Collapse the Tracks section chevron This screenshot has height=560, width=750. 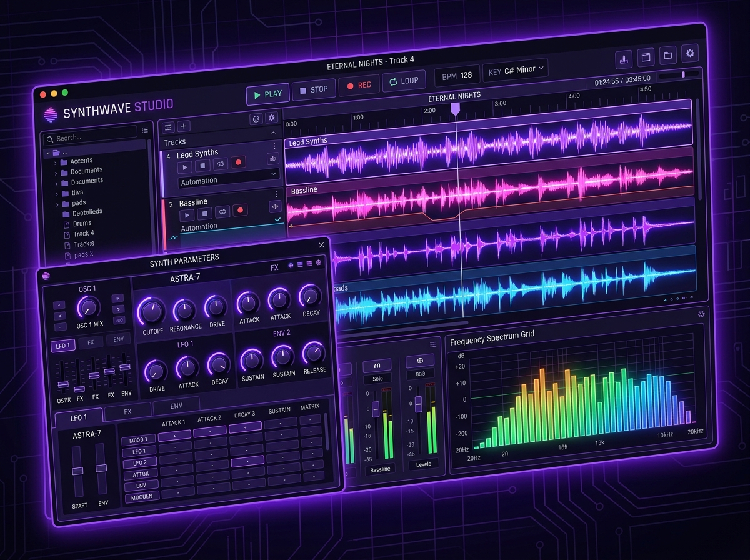[x=274, y=133]
